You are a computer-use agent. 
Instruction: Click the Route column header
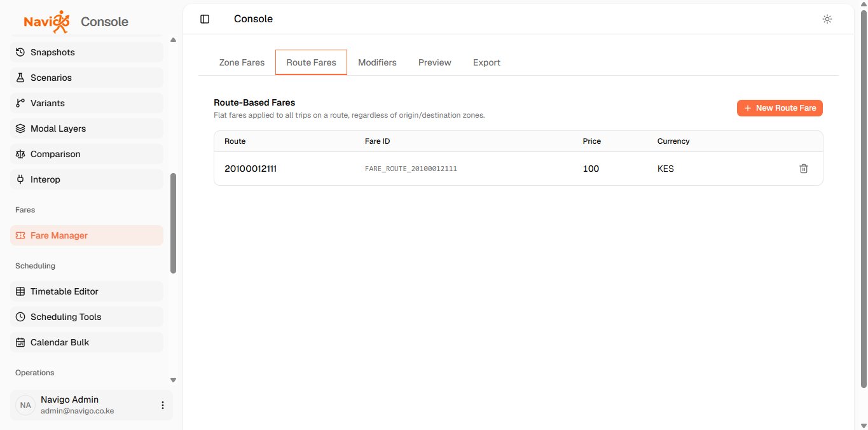(235, 141)
